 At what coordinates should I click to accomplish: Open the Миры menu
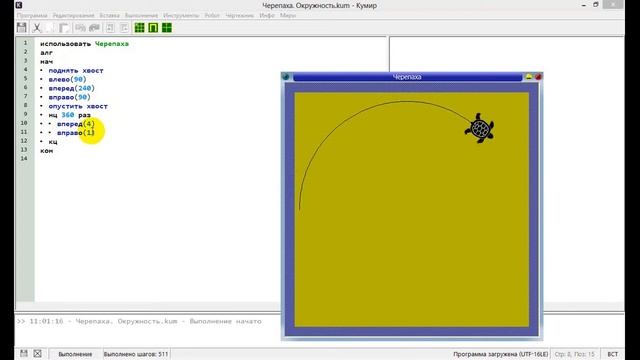(288, 16)
